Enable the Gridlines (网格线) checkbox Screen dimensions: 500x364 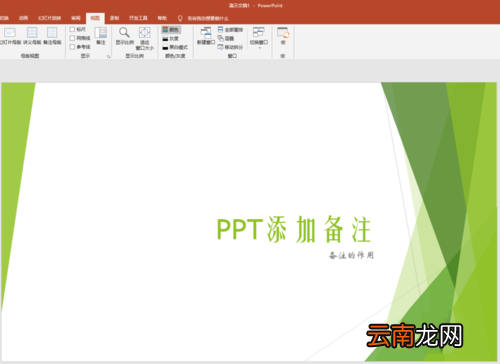(x=72, y=38)
